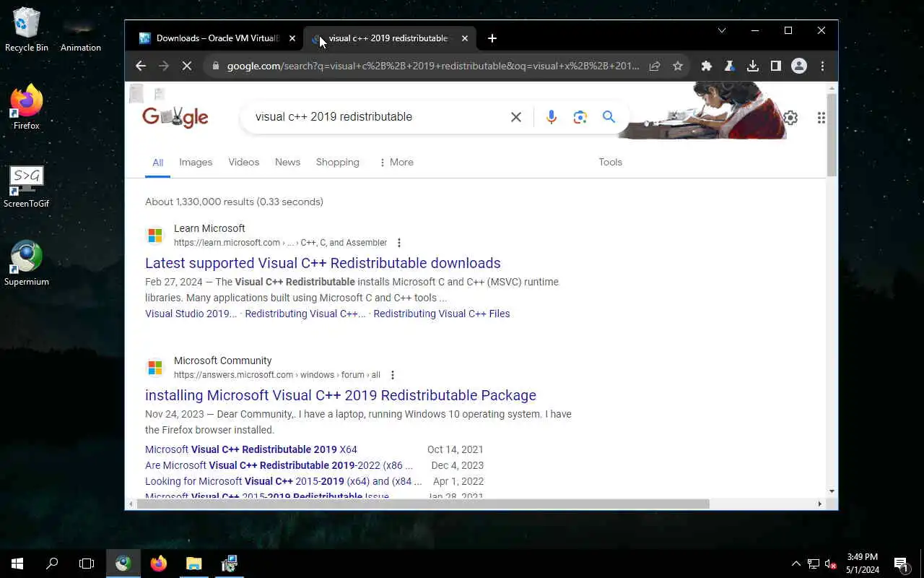Viewport: 924px width, 578px height.
Task: Show hidden system tray icons
Action: click(x=796, y=564)
